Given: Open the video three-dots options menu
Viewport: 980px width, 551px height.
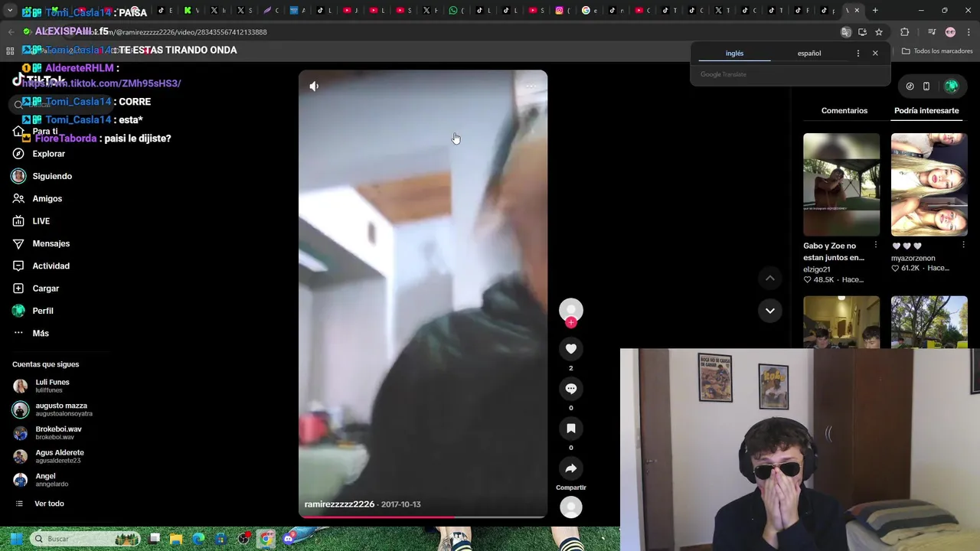Looking at the screenshot, I should click(x=531, y=86).
